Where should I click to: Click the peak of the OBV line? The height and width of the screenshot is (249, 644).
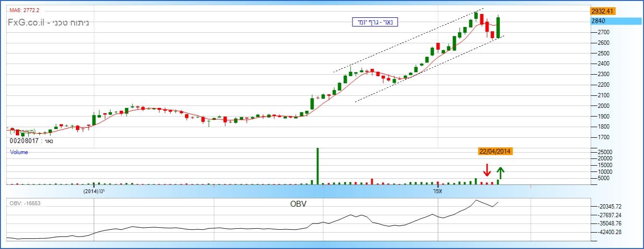476,200
